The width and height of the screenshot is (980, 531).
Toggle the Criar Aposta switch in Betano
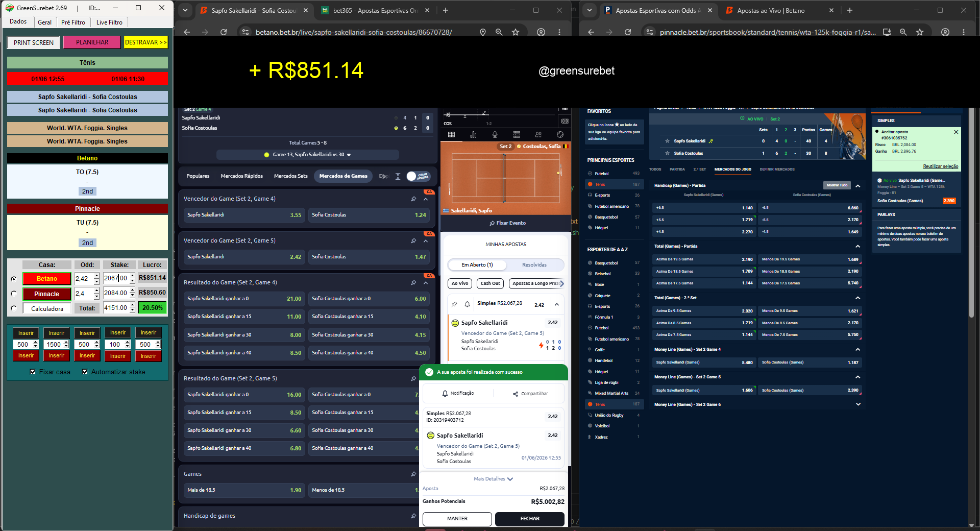click(418, 176)
